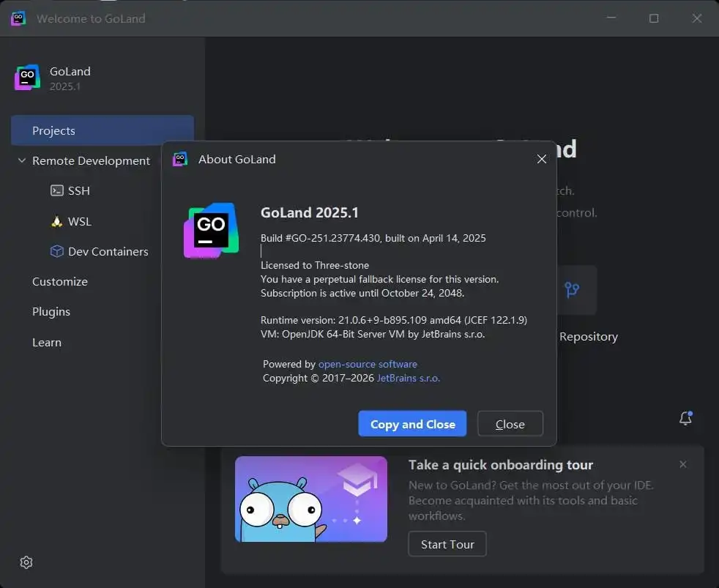This screenshot has height=588, width=719.
Task: Click 'Take a quick onboarding tour' heading
Action: 501,465
